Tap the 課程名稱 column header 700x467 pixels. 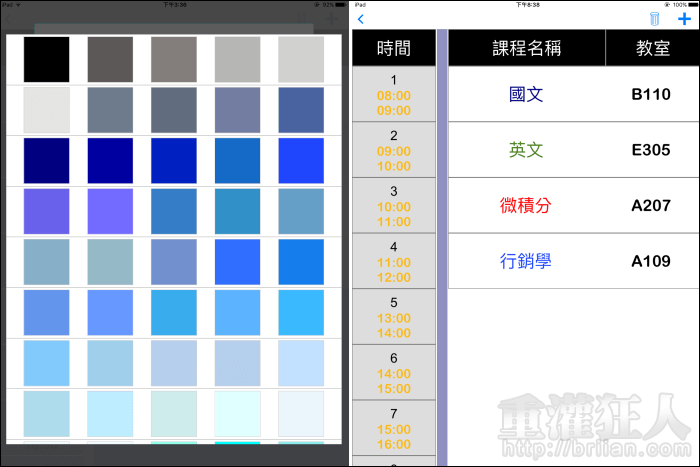(x=526, y=48)
